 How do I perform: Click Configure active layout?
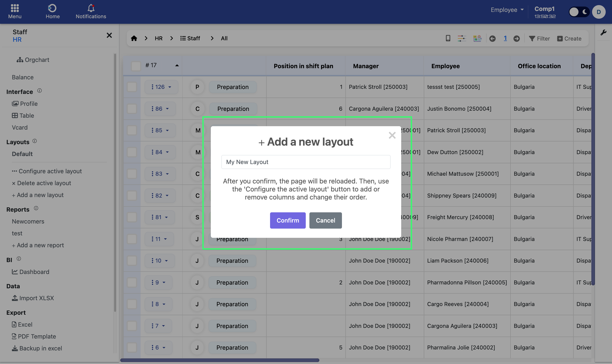pos(47,171)
